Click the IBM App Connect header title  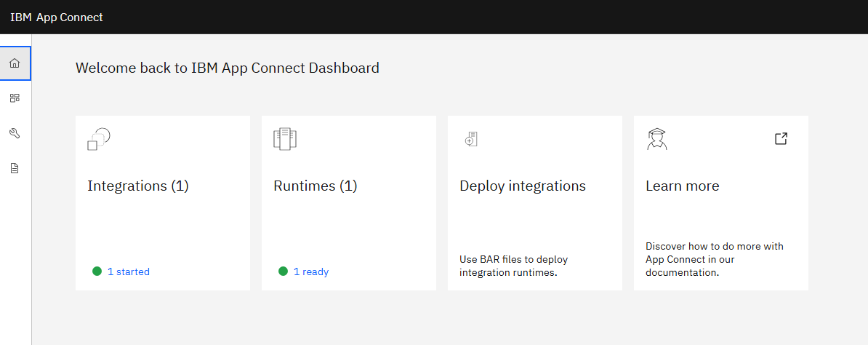(57, 17)
